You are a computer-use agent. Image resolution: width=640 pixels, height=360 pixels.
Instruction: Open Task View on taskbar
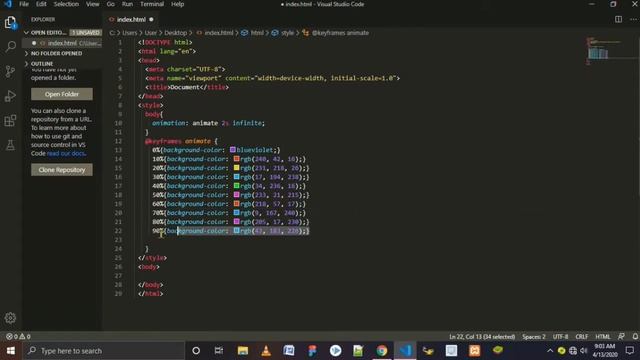tap(219, 351)
